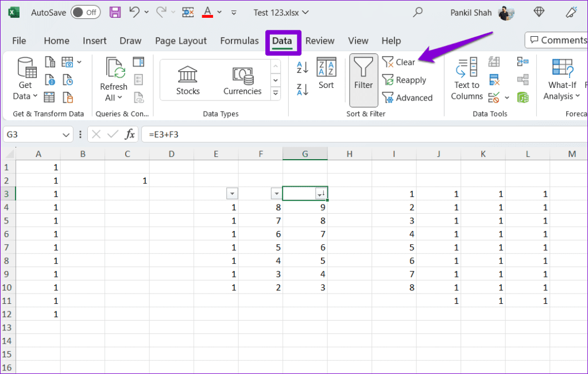Open filter dropdown in cell F3
588x374 pixels.
(276, 194)
